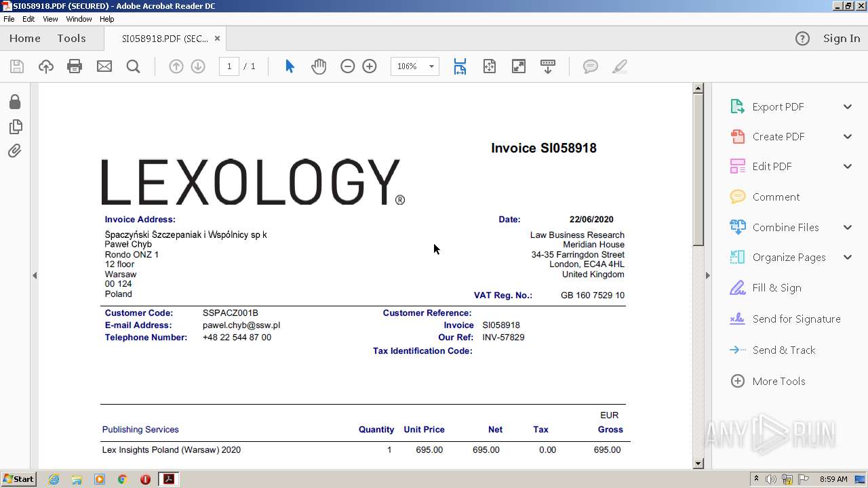Print the document with printer icon

tap(75, 66)
